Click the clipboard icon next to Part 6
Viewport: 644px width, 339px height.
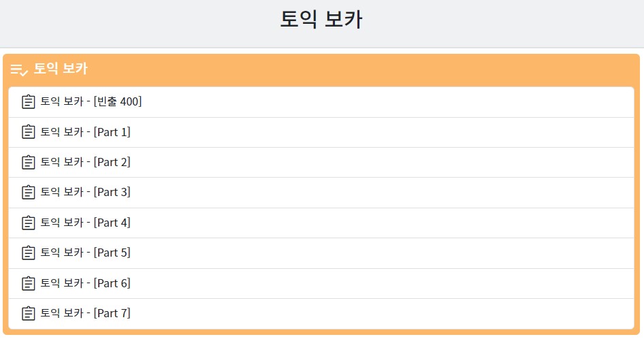(x=29, y=283)
